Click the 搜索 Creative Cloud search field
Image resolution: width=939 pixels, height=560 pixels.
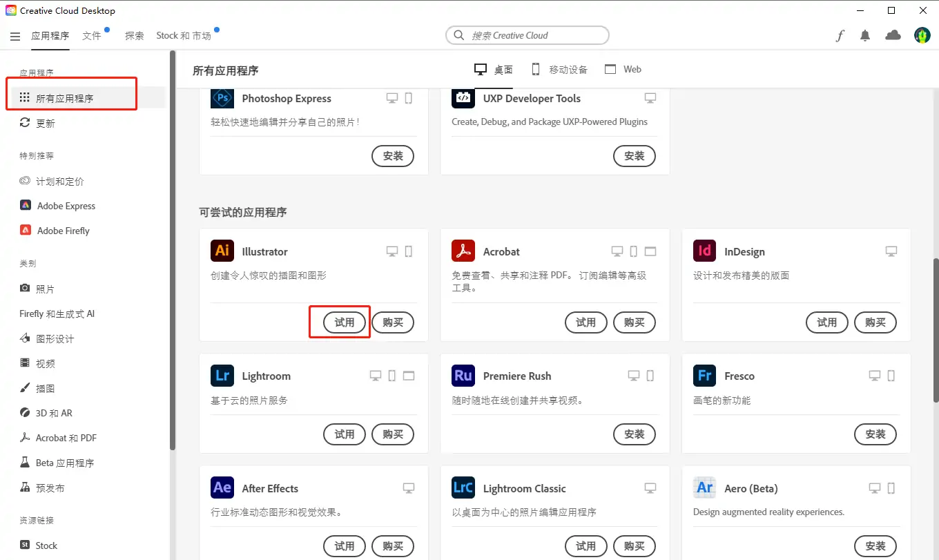pyautogui.click(x=527, y=35)
